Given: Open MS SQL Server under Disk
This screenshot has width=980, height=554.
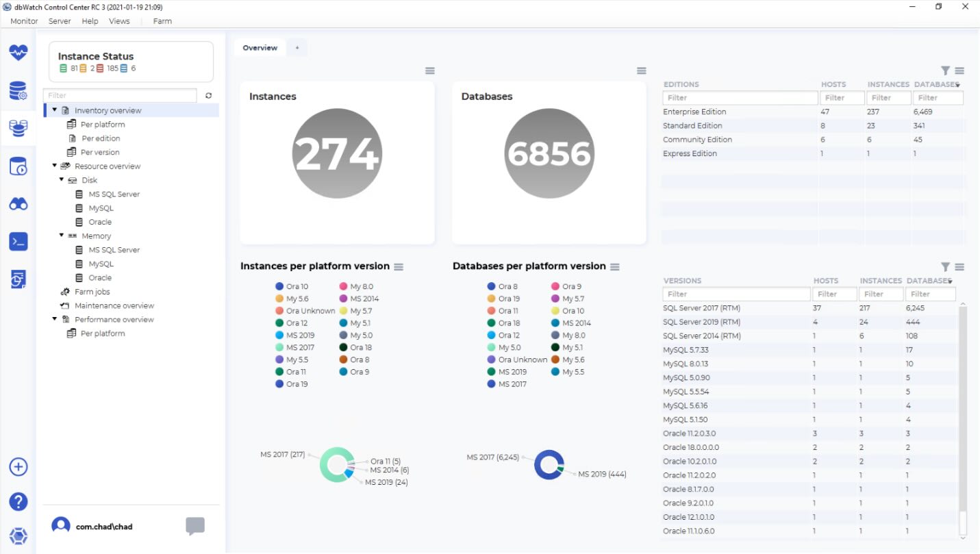Looking at the screenshot, I should (x=114, y=194).
